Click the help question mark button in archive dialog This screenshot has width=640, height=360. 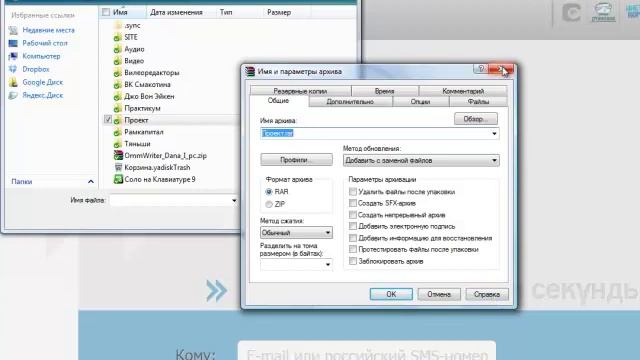(x=480, y=69)
